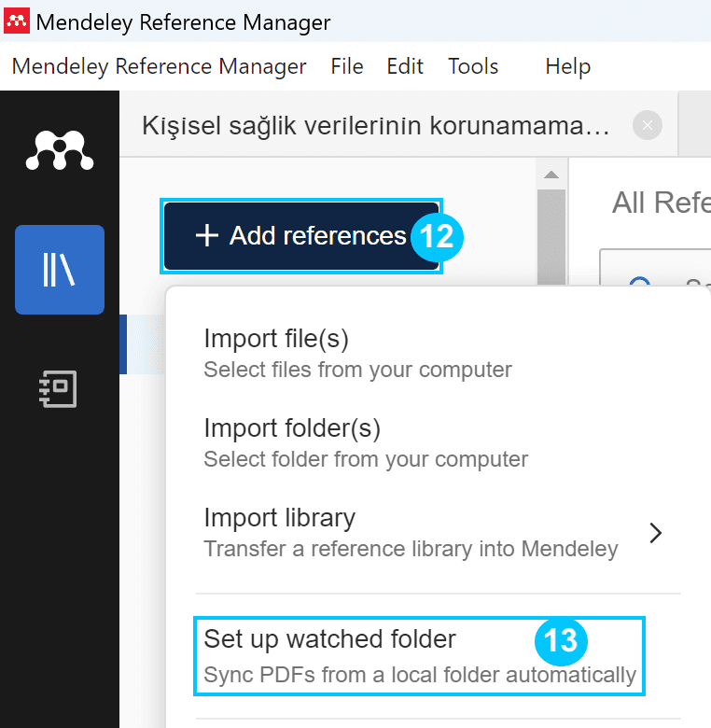Image resolution: width=711 pixels, height=728 pixels.
Task: Click the step 13 badge marker
Action: coord(561,640)
